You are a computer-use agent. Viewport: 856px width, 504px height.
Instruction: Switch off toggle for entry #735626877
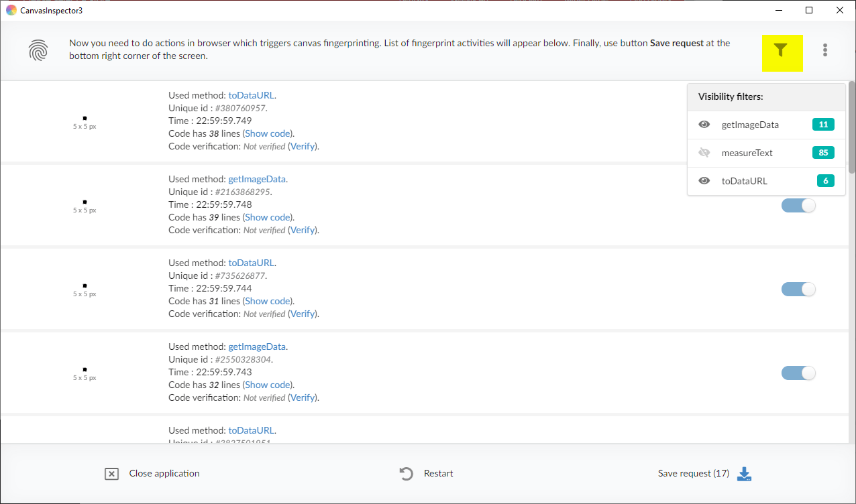click(798, 290)
